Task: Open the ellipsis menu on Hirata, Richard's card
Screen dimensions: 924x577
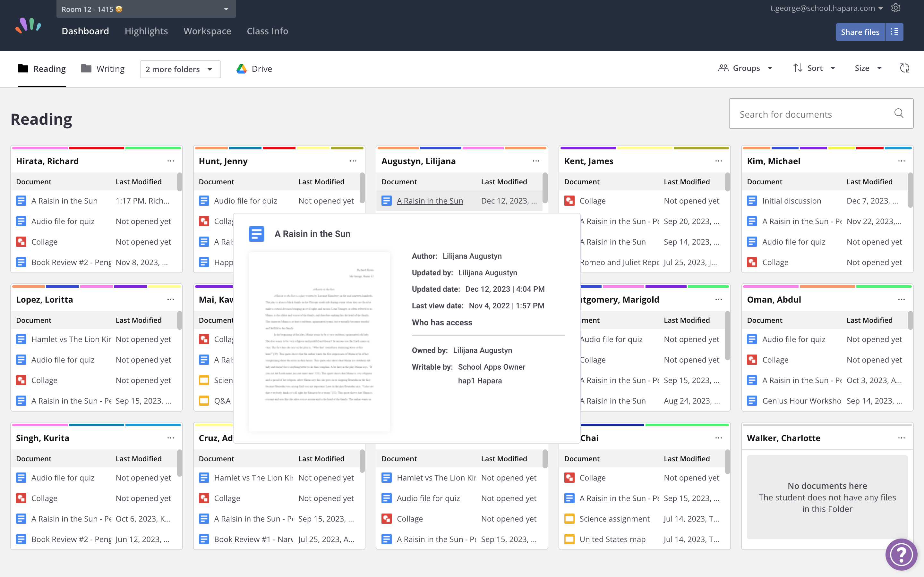Action: pos(170,161)
